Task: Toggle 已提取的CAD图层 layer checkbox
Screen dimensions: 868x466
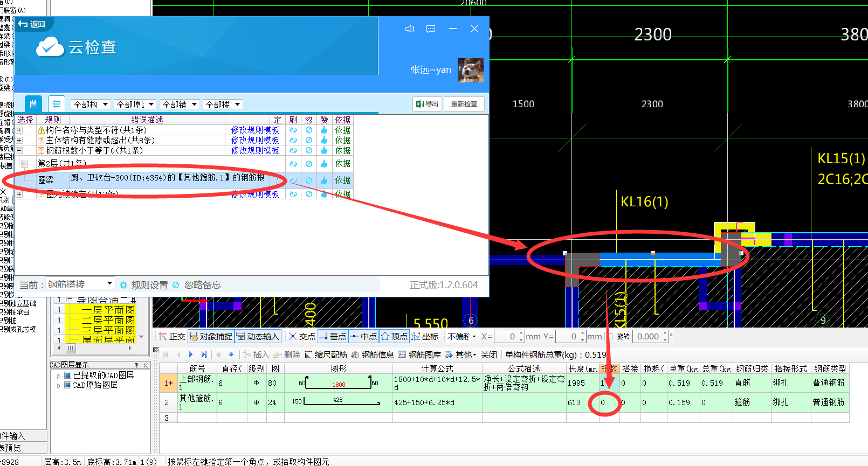Action: pyautogui.click(x=68, y=375)
